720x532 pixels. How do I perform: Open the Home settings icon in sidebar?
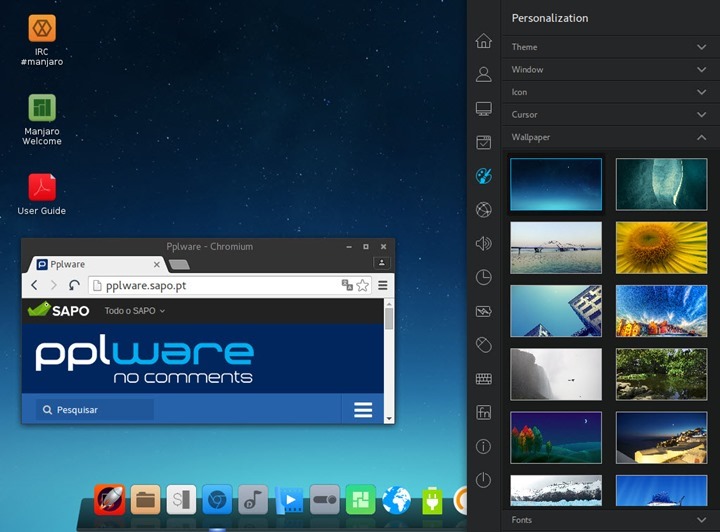[484, 40]
